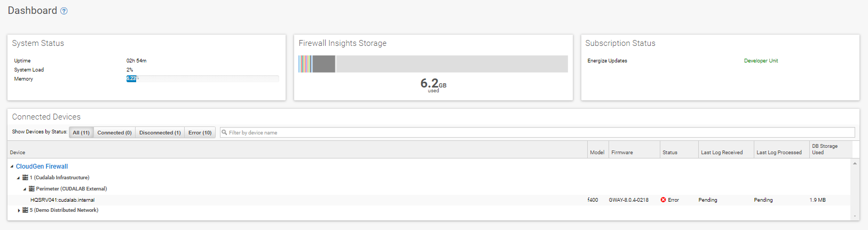
Task: Collapse the 1 (Cudalab Infrastructure) node
Action: click(18, 178)
